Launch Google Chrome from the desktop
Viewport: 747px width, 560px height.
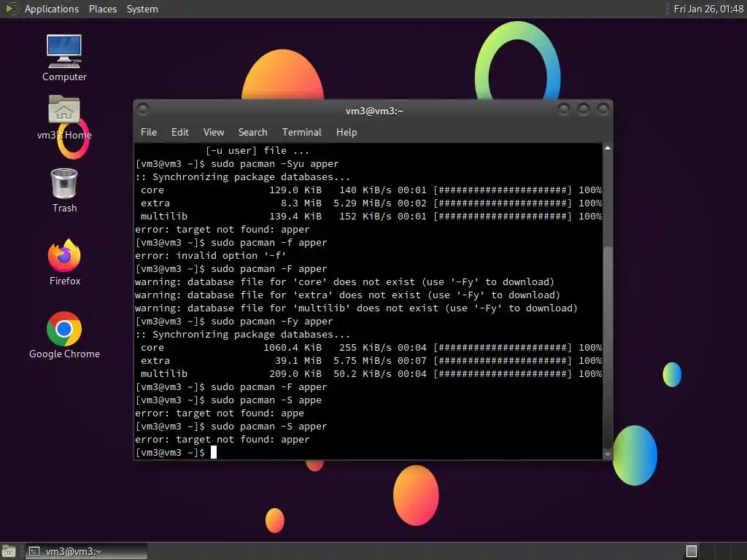(64, 335)
